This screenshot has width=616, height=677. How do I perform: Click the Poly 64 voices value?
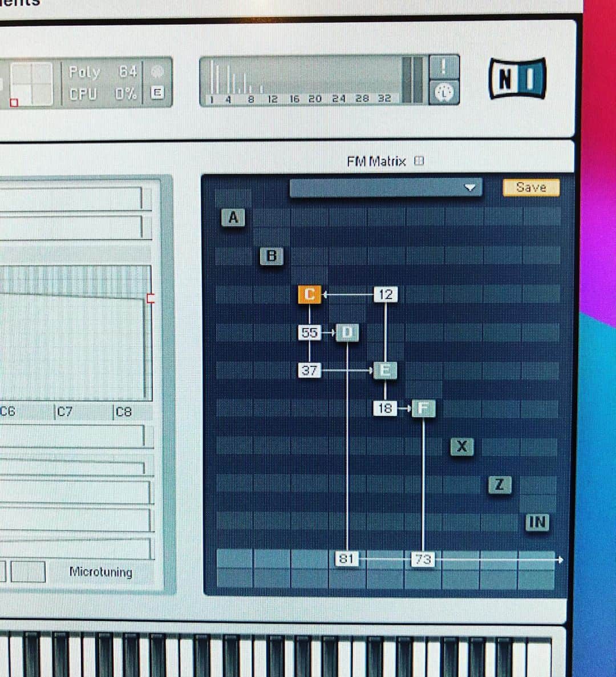(128, 72)
